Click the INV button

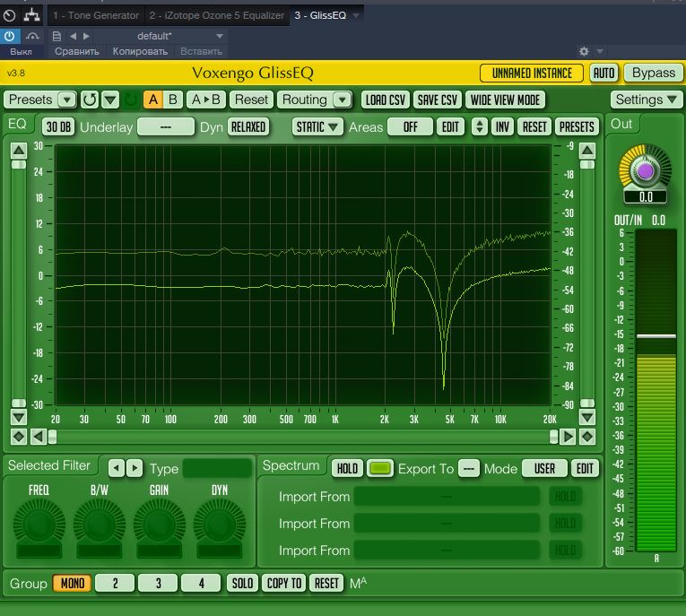pyautogui.click(x=502, y=126)
